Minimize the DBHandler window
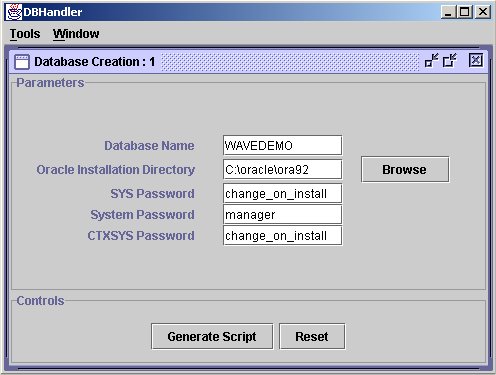Image resolution: width=496 pixels, height=375 pixels. tap(448, 12)
